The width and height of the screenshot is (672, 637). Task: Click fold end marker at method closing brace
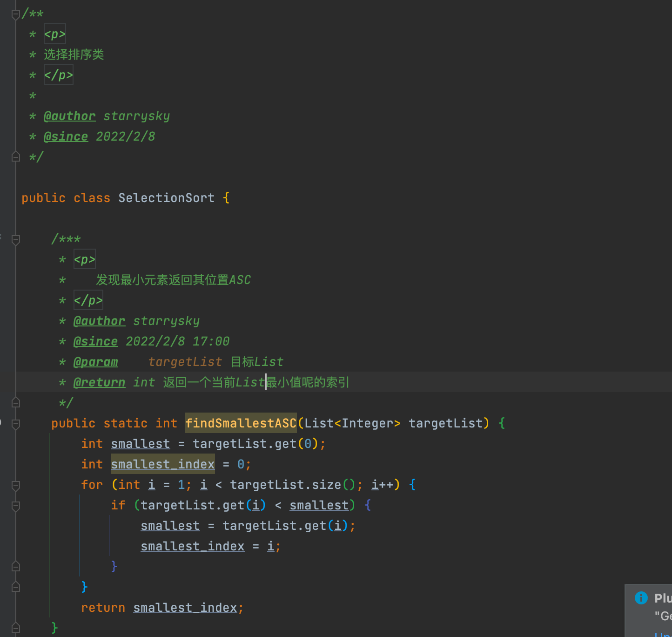[x=15, y=628]
